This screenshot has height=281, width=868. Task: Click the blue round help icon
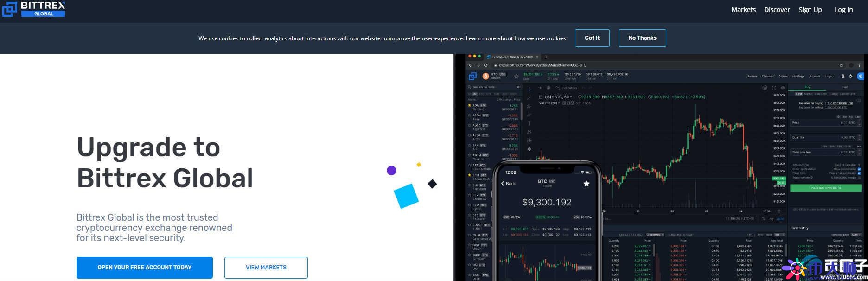pos(861,77)
